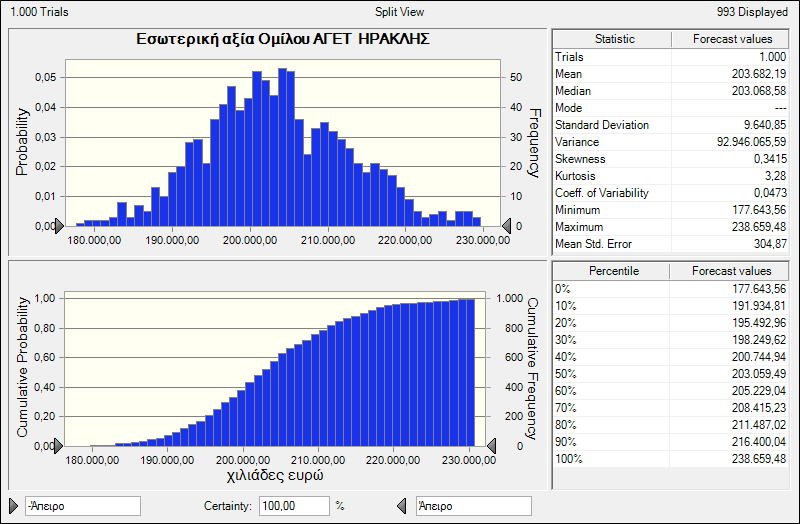Select the 40% percentile row label
The width and height of the screenshot is (800, 524).
tap(565, 357)
